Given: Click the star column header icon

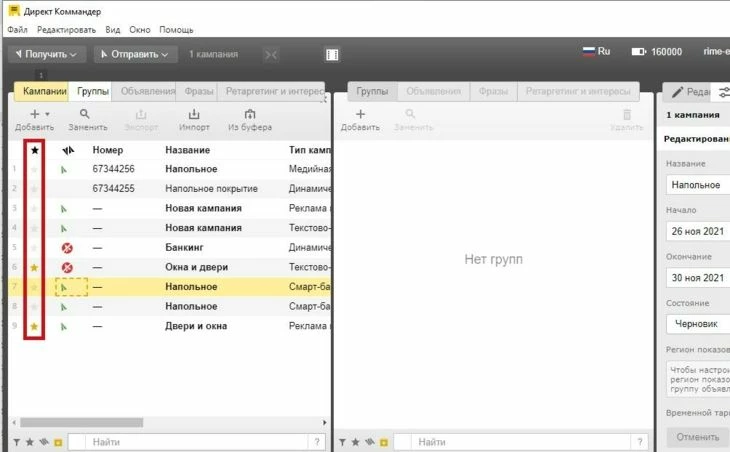Looking at the screenshot, I should coord(34,150).
